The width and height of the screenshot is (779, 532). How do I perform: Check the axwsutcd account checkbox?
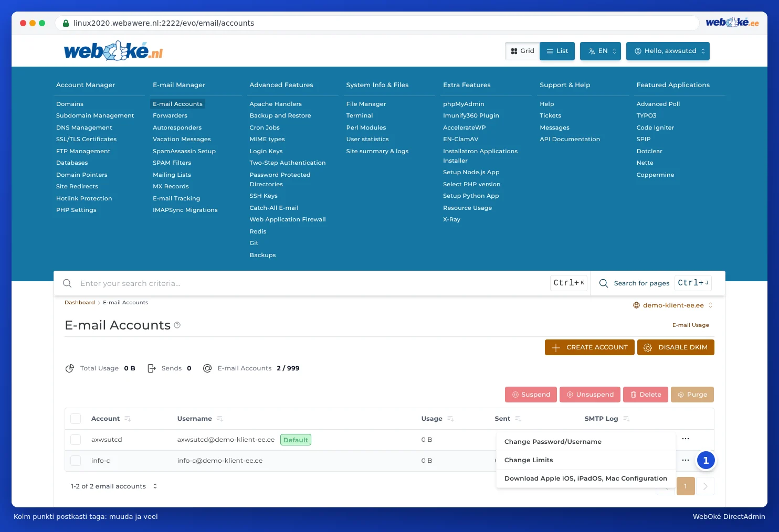(76, 440)
